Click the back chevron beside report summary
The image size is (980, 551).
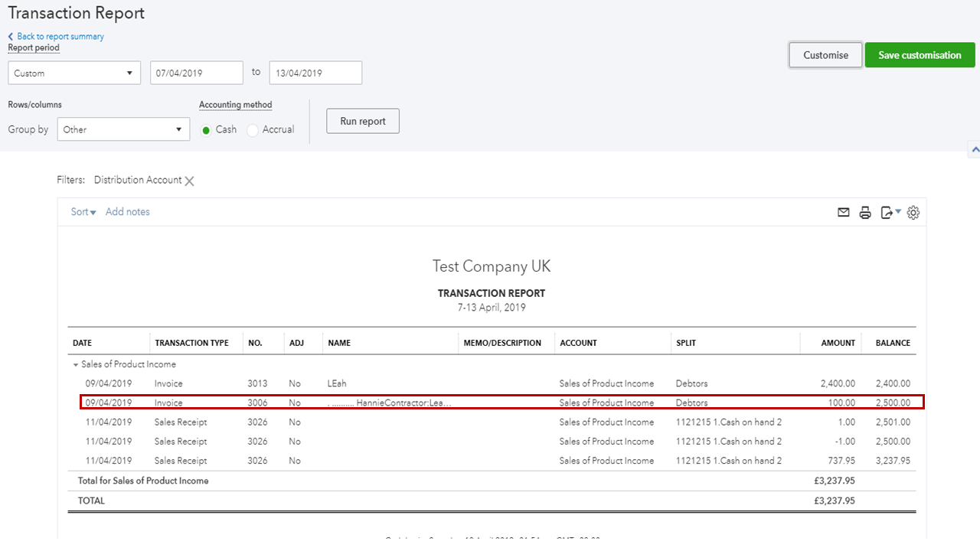tap(9, 36)
